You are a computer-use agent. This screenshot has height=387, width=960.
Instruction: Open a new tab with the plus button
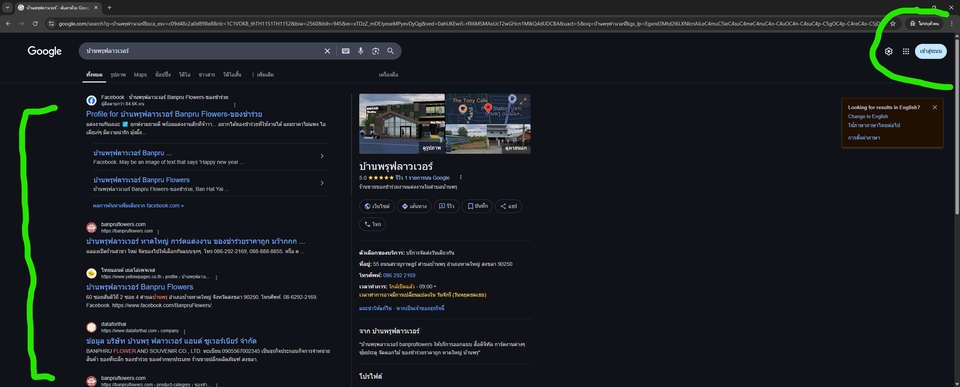(x=109, y=7)
